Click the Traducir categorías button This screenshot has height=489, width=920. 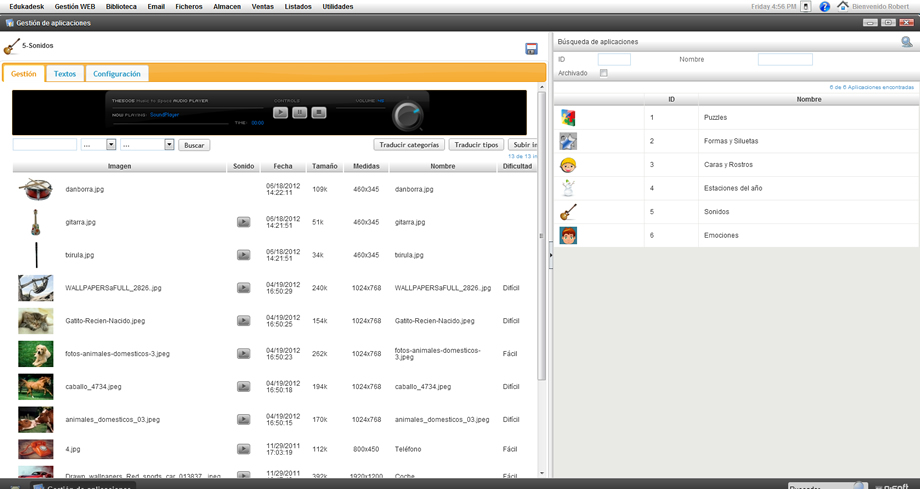[x=409, y=144]
